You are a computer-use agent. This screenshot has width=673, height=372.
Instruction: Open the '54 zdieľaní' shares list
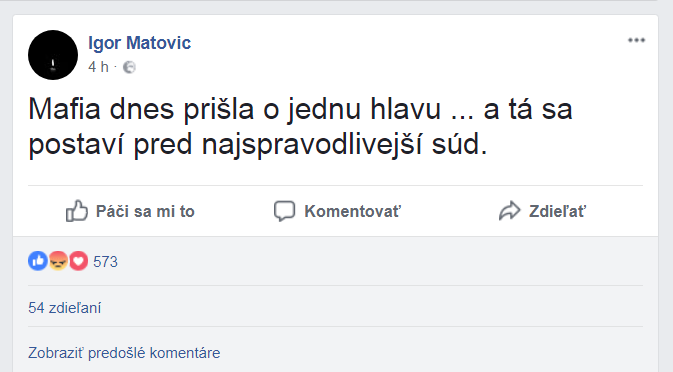click(x=64, y=308)
